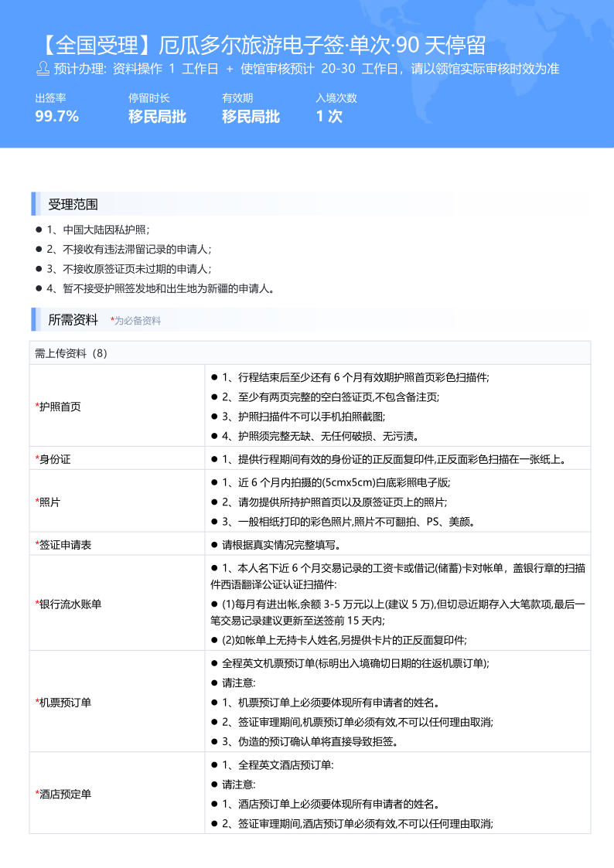614x868 pixels.
Task: Click the 出签率 label
Action: click(50, 98)
